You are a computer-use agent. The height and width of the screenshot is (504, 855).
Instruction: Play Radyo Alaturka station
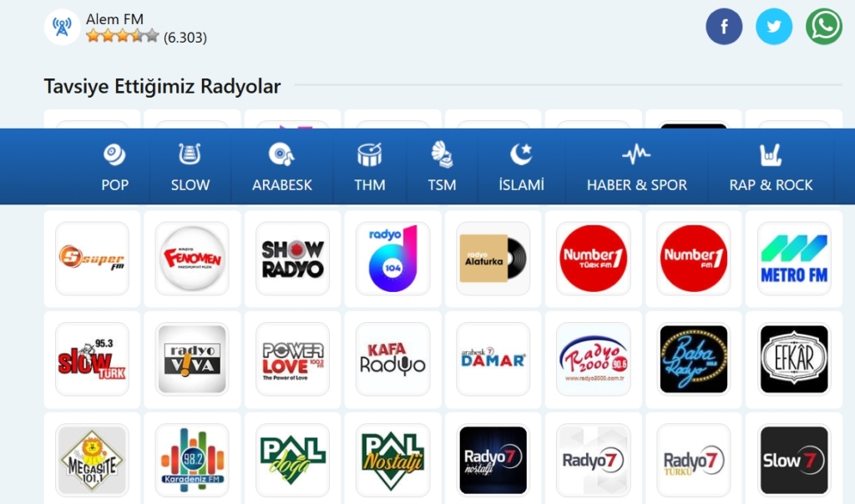pos(493,259)
